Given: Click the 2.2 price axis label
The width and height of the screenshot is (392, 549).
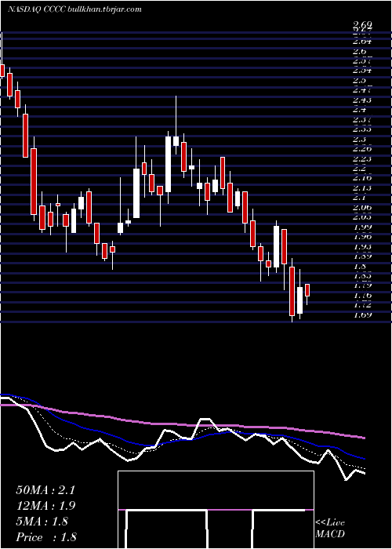Looking at the screenshot, I should (360, 169).
